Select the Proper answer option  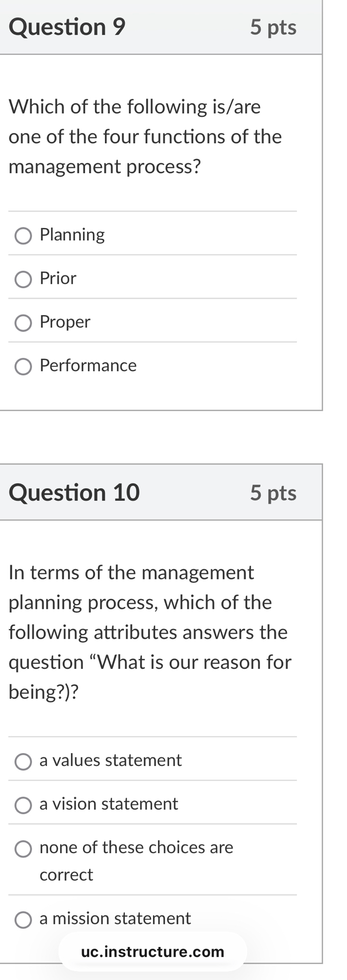[x=23, y=323]
